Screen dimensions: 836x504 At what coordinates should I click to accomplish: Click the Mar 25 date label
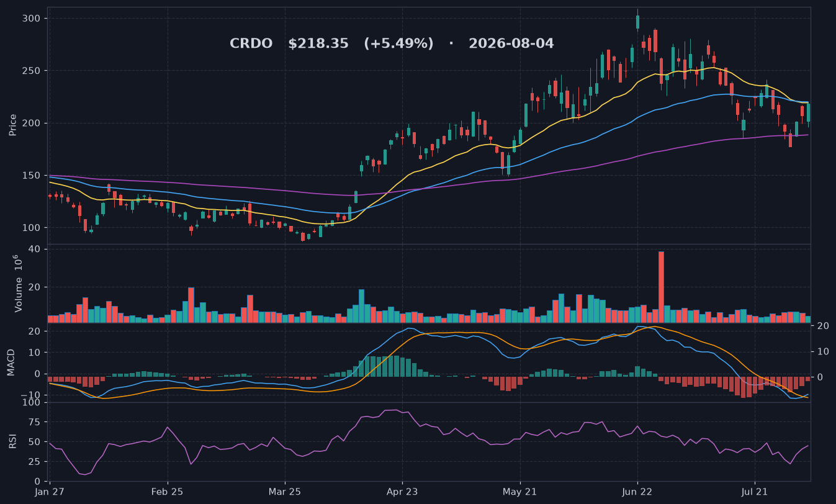pyautogui.click(x=285, y=491)
